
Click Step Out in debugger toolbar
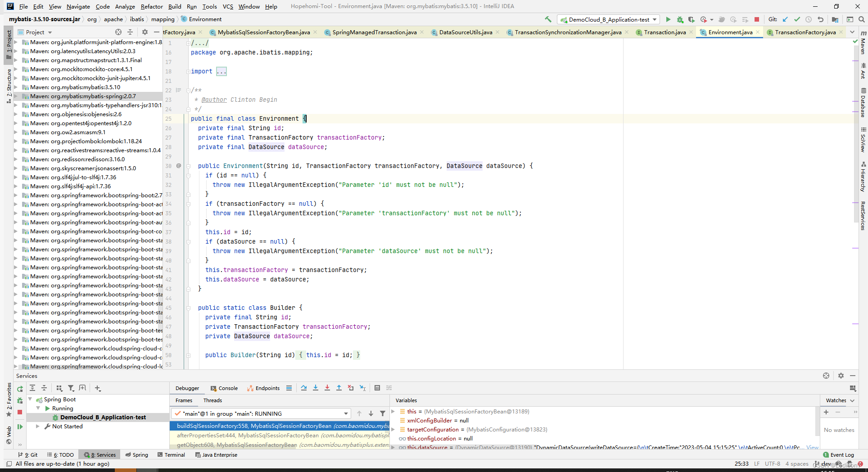coord(339,388)
